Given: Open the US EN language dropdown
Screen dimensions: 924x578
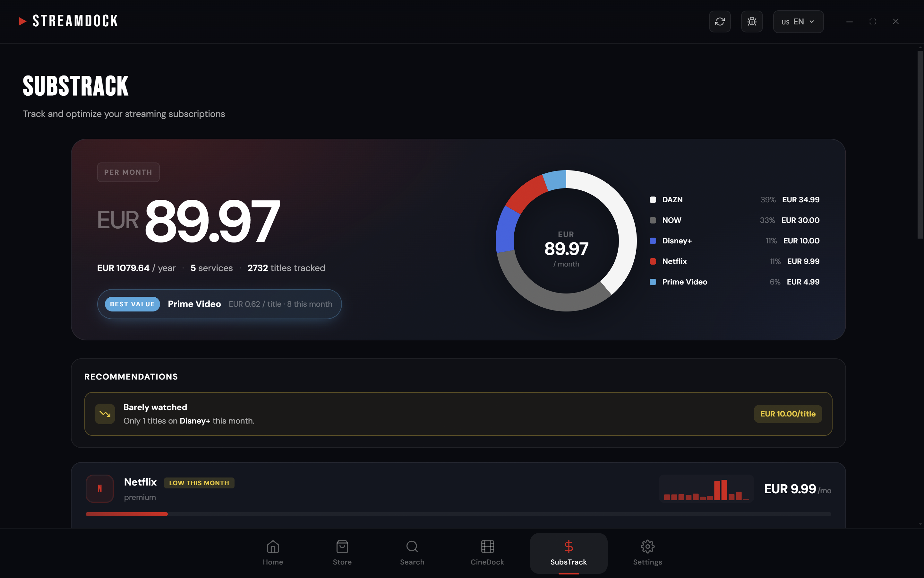Looking at the screenshot, I should (x=798, y=22).
